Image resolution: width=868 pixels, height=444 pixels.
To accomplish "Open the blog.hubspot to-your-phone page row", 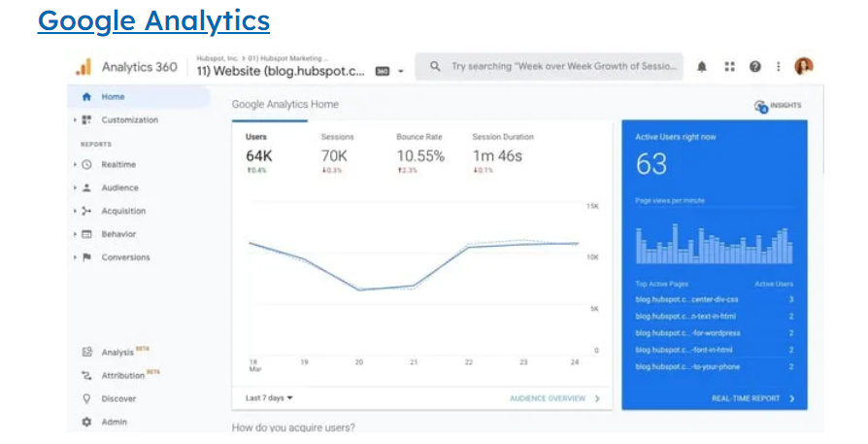I will pyautogui.click(x=714, y=367).
